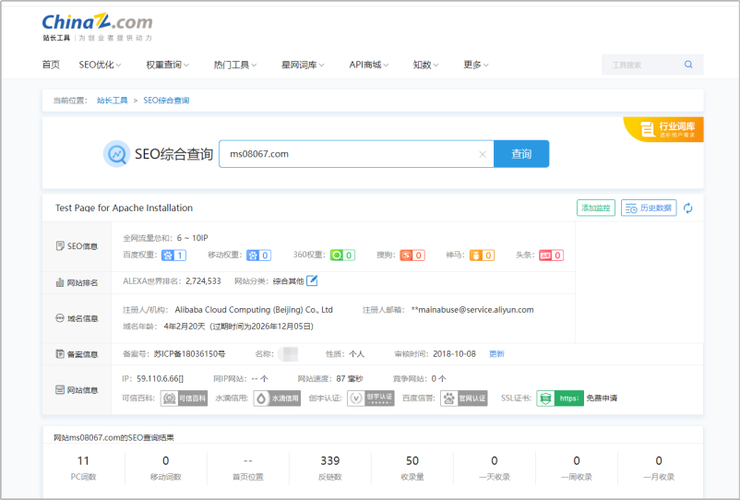Go to 首页 in navigation bar

tap(51, 65)
